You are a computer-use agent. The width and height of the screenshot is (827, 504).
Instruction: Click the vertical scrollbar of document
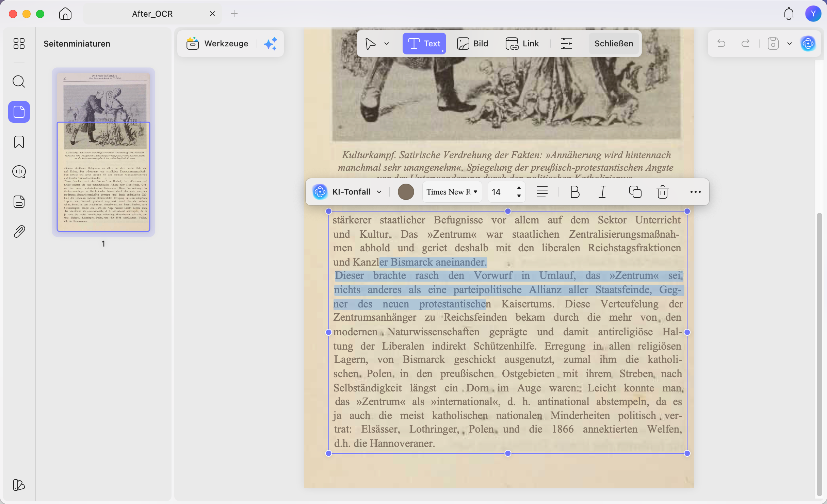[819, 354]
